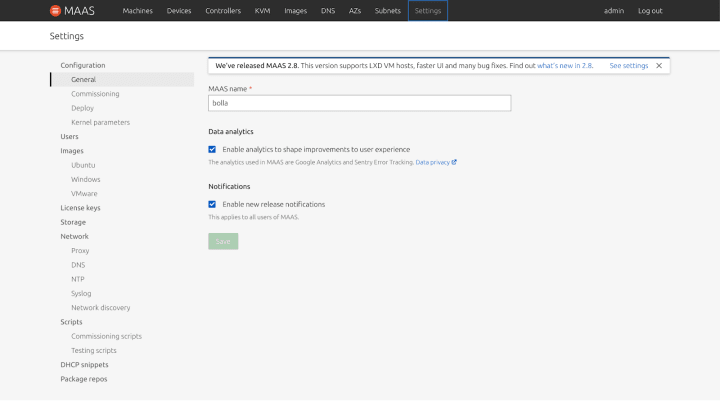
Task: Open Testing scripts
Action: coord(94,350)
